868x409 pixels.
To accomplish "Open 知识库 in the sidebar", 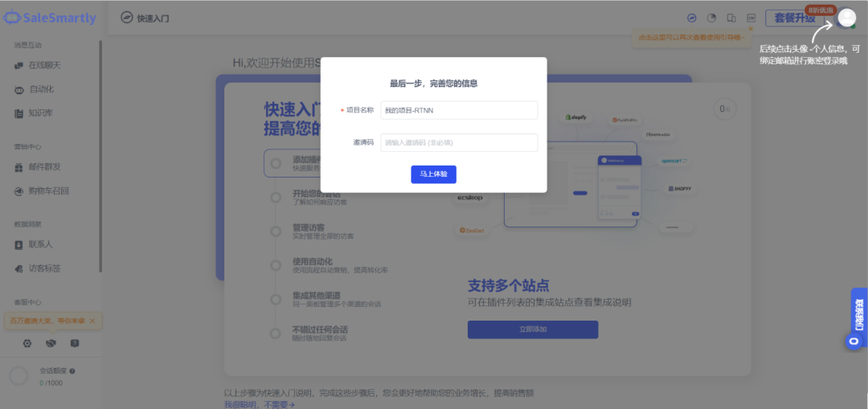I will click(x=34, y=113).
